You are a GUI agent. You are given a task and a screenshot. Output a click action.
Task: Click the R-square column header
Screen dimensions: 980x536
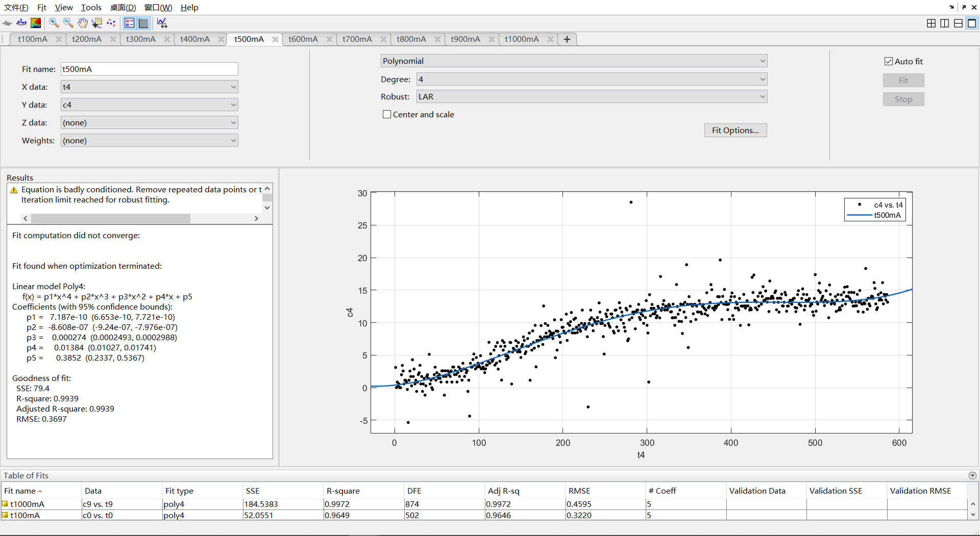(363, 491)
